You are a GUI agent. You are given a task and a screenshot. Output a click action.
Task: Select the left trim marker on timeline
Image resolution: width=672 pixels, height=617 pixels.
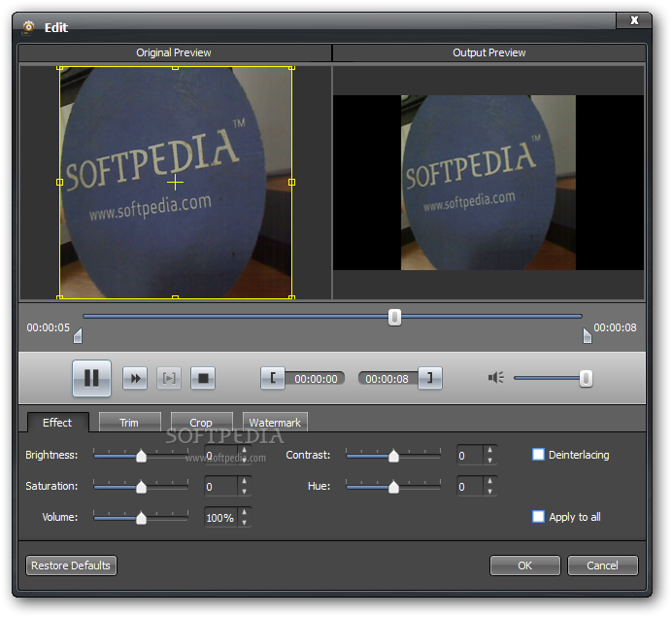(x=78, y=336)
